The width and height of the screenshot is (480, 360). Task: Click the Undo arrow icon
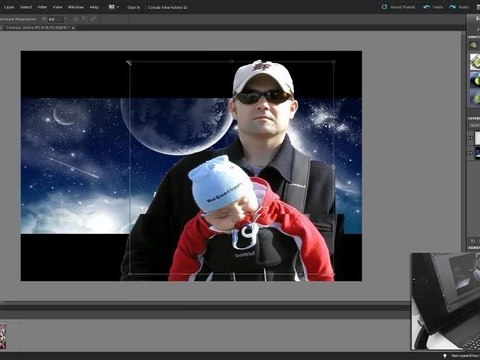[x=426, y=7]
